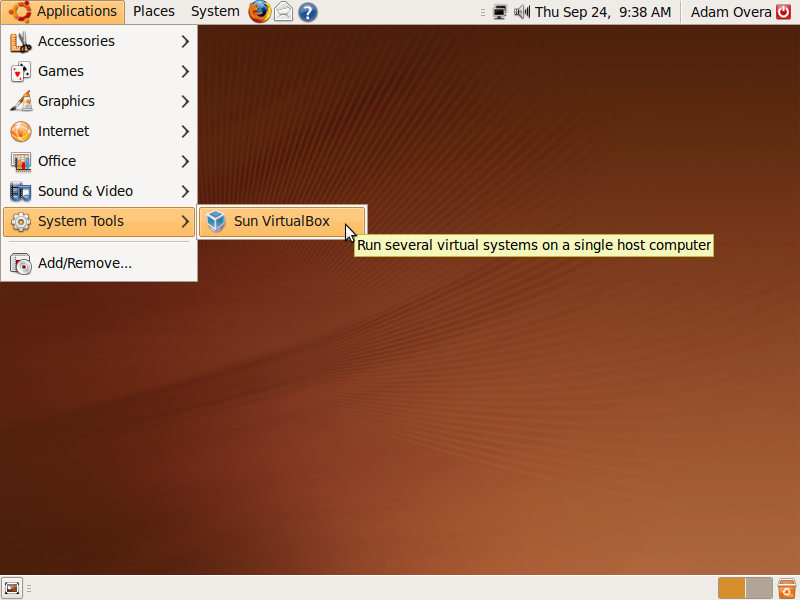Image resolution: width=800 pixels, height=600 pixels.
Task: Launch the Evolution mail envelope icon
Action: pos(284,12)
